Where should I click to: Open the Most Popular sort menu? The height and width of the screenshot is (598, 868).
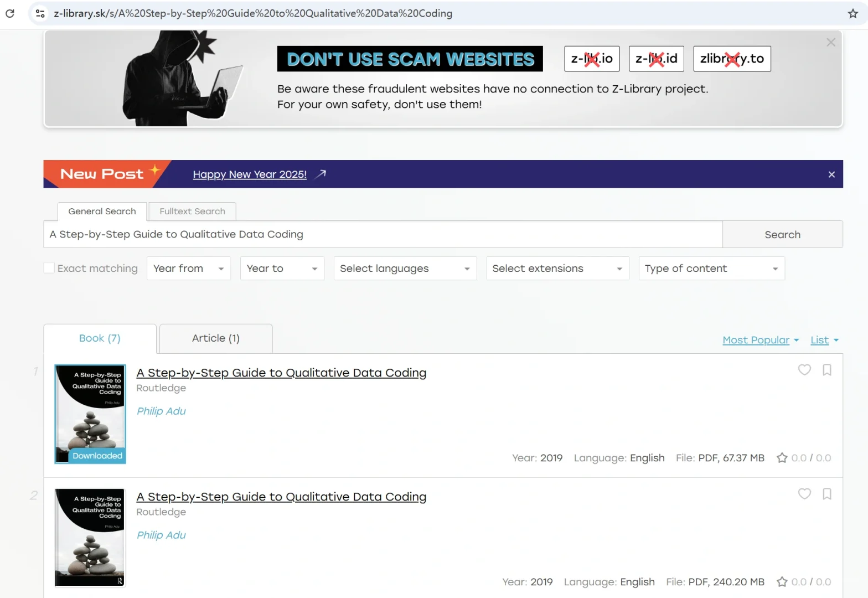pyautogui.click(x=761, y=340)
